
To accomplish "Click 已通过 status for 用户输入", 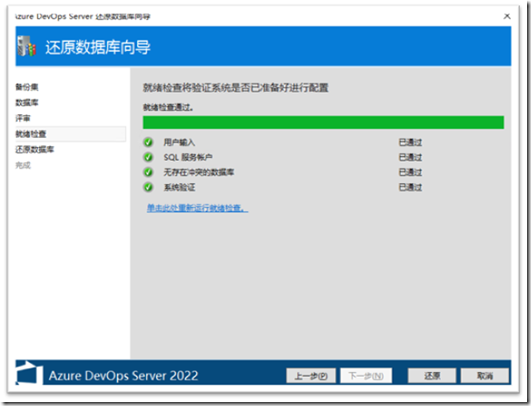I will click(x=410, y=142).
